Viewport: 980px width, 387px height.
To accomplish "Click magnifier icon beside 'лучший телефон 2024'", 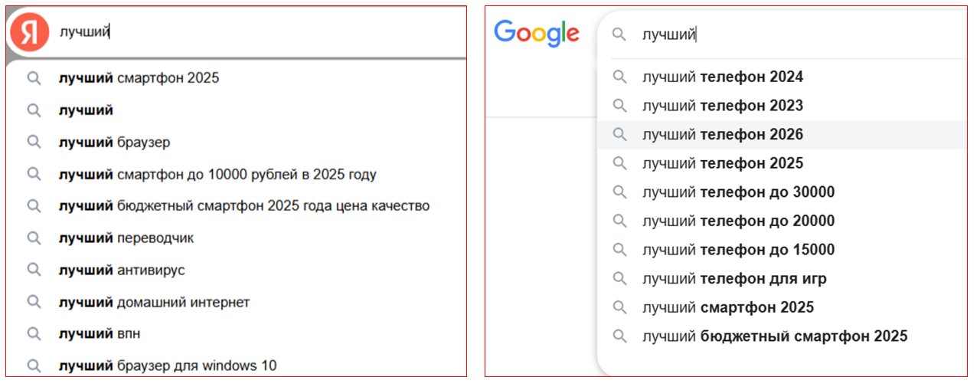I will coord(619,77).
